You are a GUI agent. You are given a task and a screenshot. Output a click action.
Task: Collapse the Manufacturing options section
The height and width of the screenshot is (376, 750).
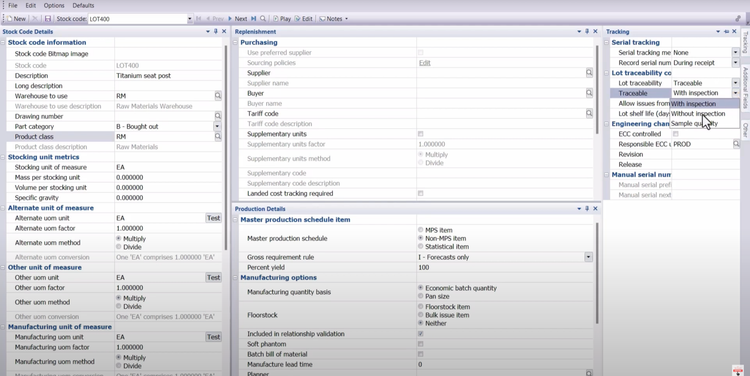point(235,277)
